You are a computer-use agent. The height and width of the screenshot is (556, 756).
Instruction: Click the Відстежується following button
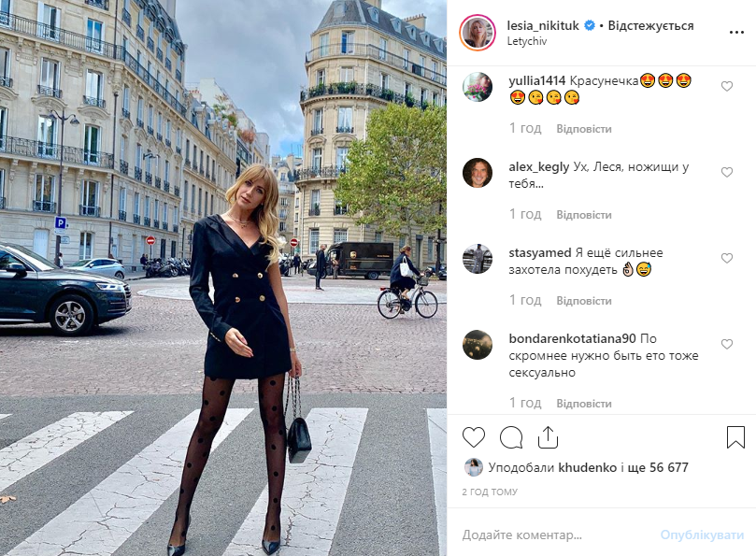click(650, 25)
